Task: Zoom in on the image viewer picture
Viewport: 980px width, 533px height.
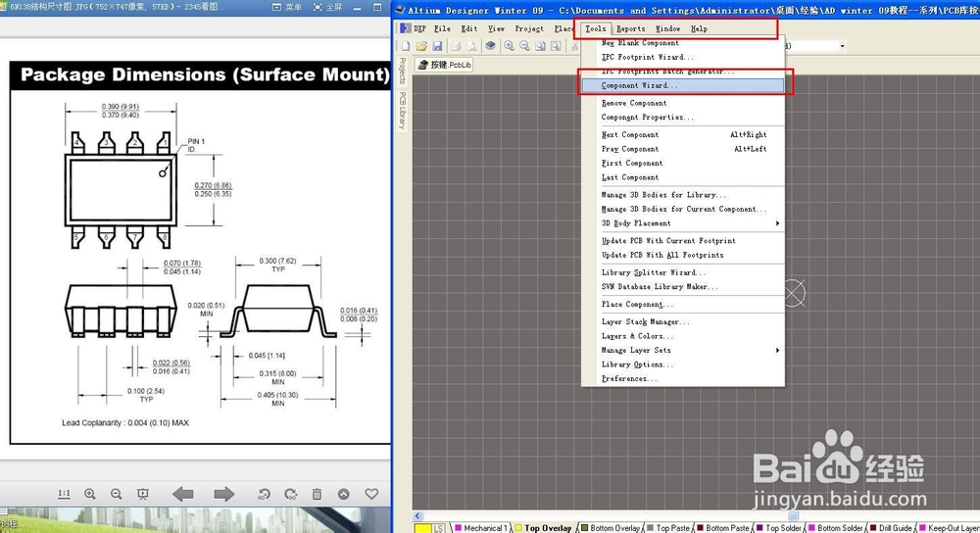Action: (x=90, y=494)
